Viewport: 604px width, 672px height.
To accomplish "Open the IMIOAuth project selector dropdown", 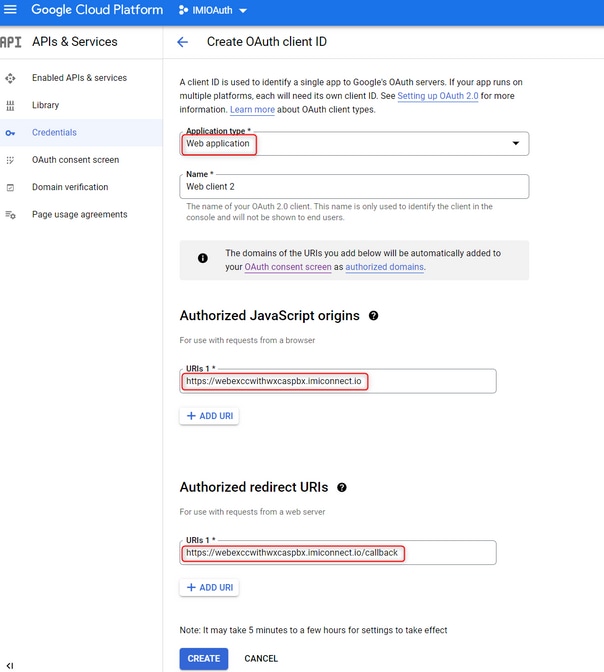I will point(213,10).
